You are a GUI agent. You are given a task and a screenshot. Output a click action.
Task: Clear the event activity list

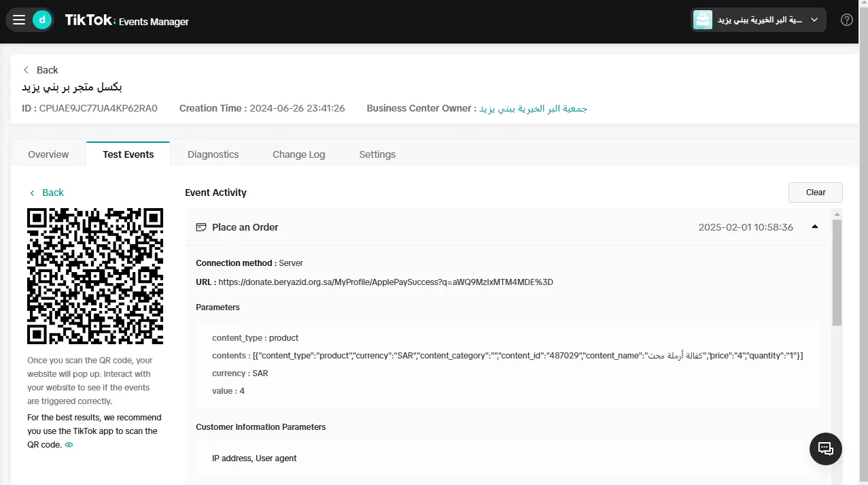816,193
